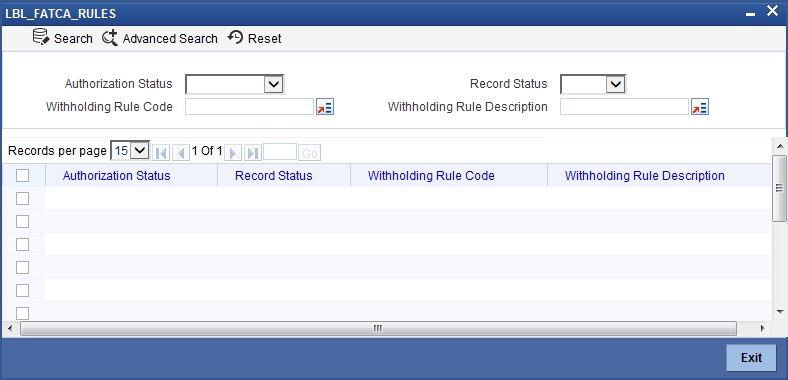
Task: Tick the first result row checkbox
Action: pos(23,199)
